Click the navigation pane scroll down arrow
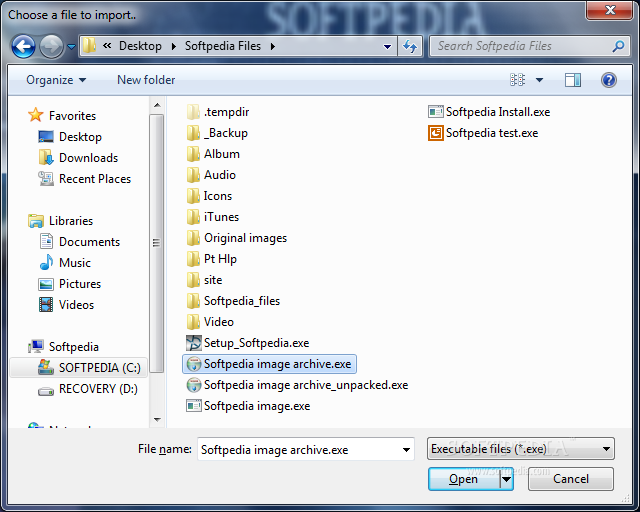 click(x=157, y=420)
